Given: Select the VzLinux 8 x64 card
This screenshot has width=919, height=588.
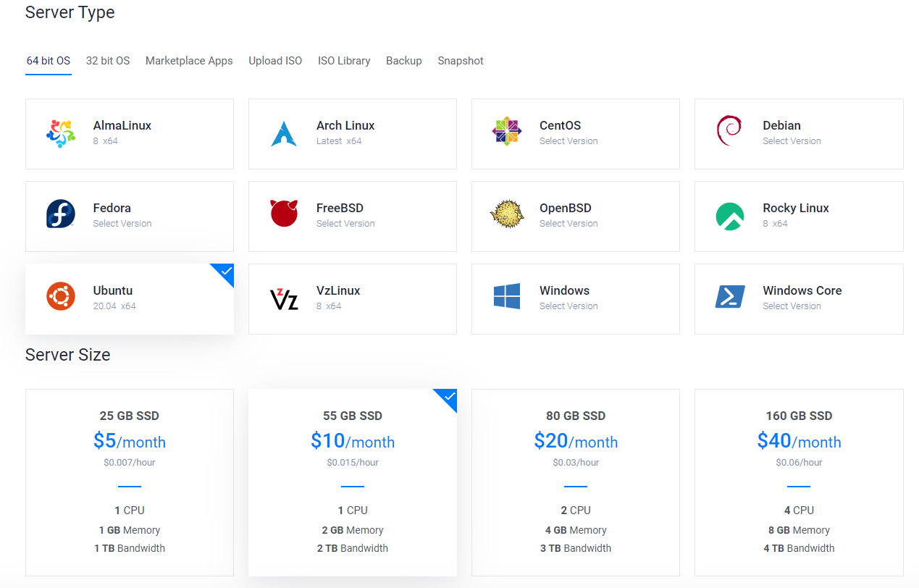Looking at the screenshot, I should pos(353,299).
